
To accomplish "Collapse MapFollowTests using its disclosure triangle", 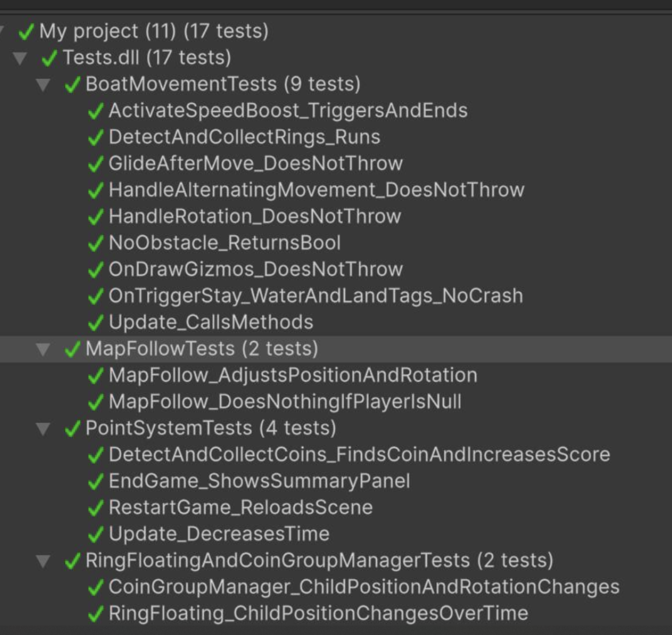I will (x=43, y=349).
